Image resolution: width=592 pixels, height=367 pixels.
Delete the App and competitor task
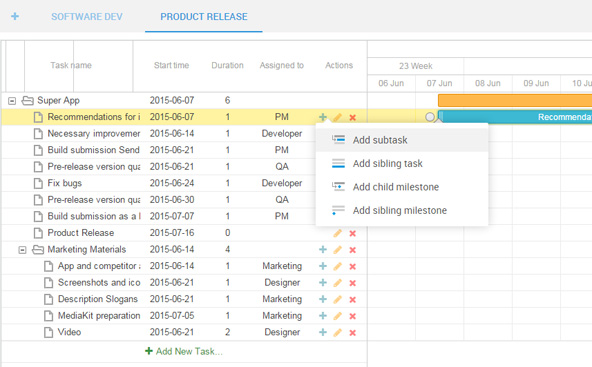353,267
